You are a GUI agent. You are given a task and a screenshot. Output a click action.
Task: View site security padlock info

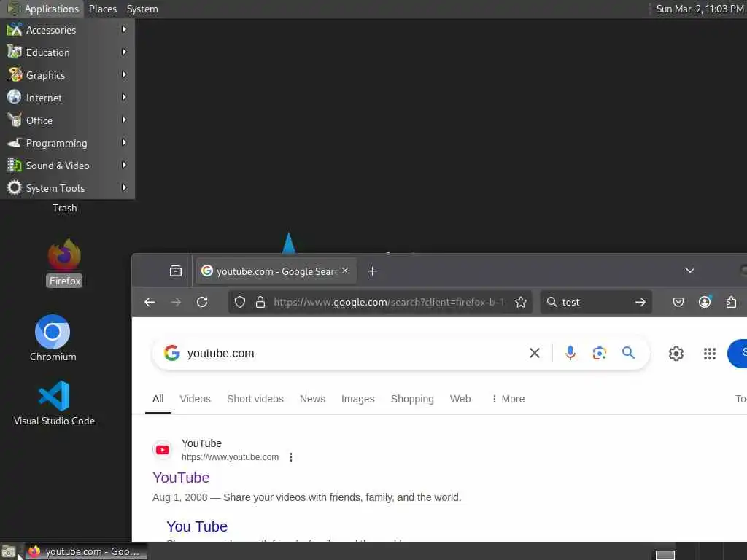[x=260, y=302]
